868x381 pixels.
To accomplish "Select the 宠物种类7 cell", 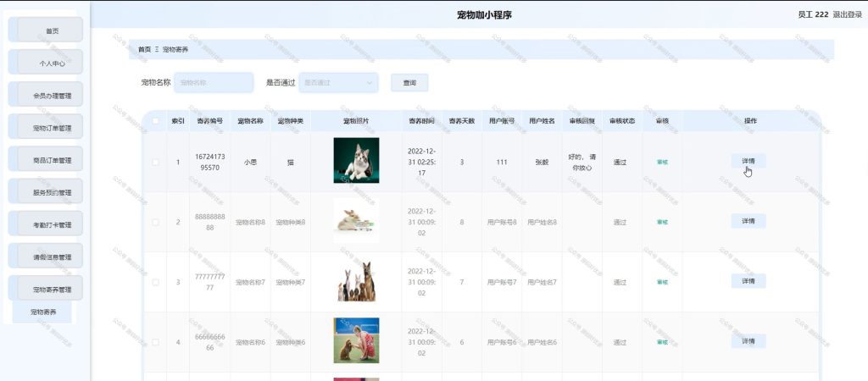I will click(291, 283).
